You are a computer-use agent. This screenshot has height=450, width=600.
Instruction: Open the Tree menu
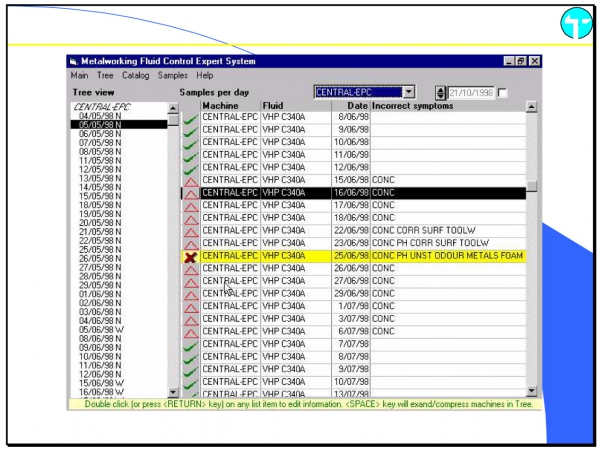[x=105, y=76]
